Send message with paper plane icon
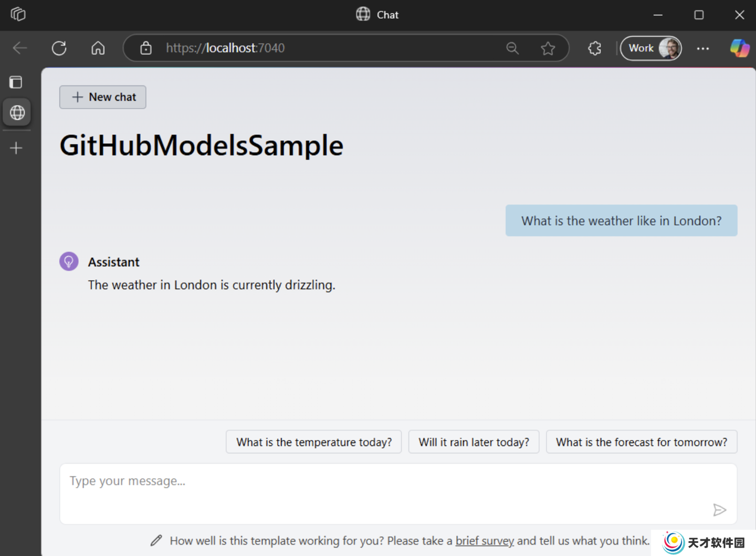 (x=720, y=510)
